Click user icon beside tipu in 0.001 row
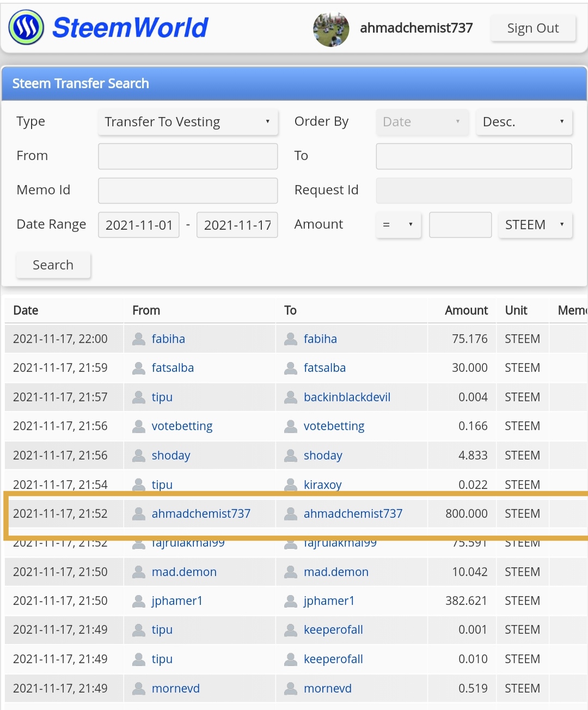Screen dimensions: 588x710 [139, 630]
